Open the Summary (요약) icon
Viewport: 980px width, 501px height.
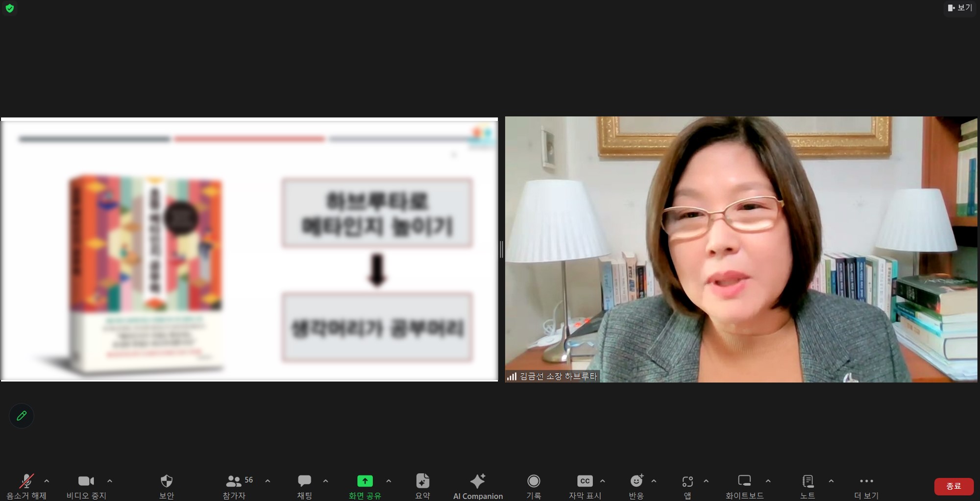click(422, 481)
